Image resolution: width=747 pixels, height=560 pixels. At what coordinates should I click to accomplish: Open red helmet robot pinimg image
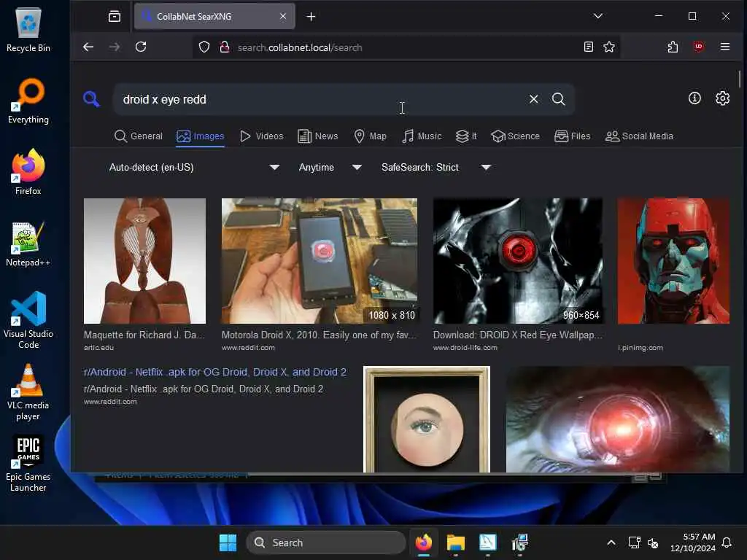tap(673, 261)
